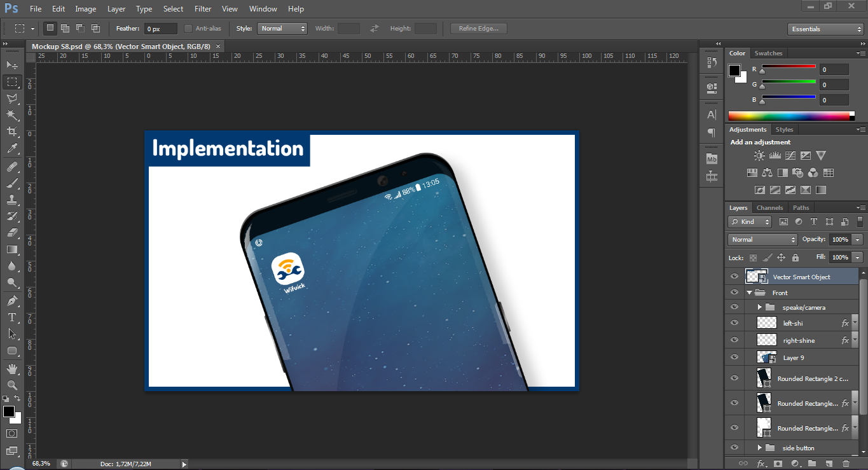Switch to the Channels tab
The image size is (868, 470).
pos(769,208)
